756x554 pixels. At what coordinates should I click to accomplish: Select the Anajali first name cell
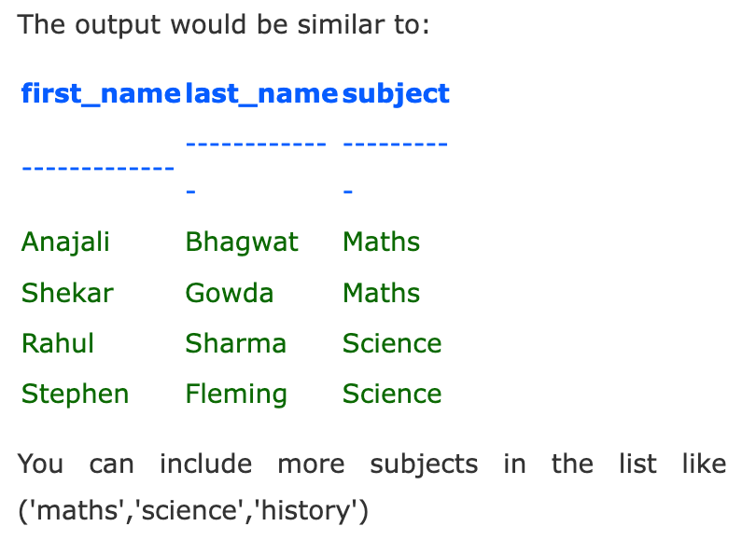[65, 242]
